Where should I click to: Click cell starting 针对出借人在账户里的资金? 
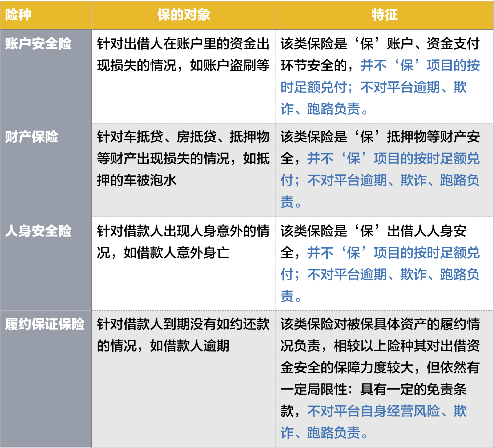(x=183, y=77)
